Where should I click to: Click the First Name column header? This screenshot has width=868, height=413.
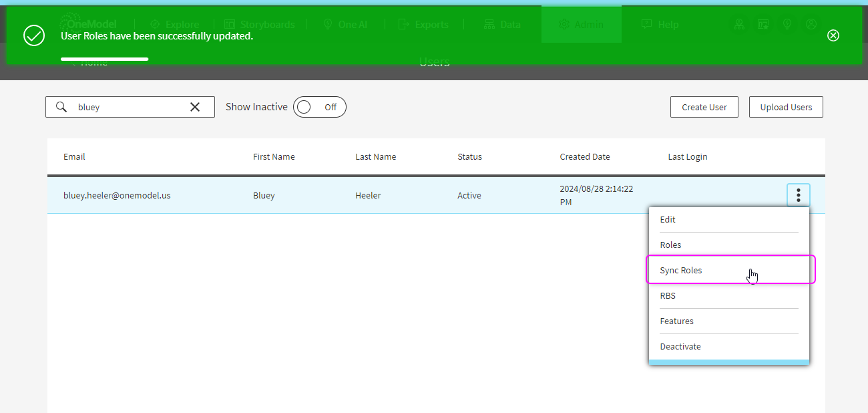(x=274, y=157)
